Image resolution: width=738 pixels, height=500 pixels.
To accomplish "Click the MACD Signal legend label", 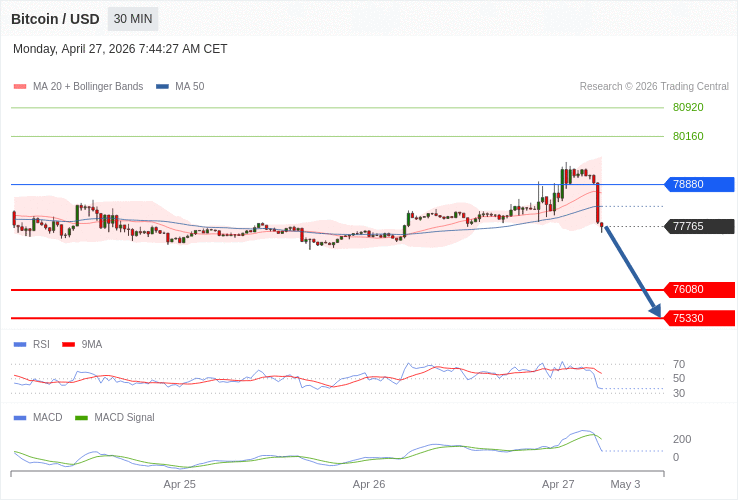I will (x=124, y=418).
